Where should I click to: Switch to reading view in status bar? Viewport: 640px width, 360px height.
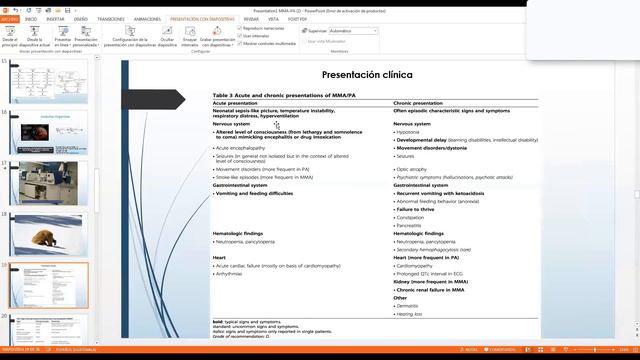coord(553,350)
